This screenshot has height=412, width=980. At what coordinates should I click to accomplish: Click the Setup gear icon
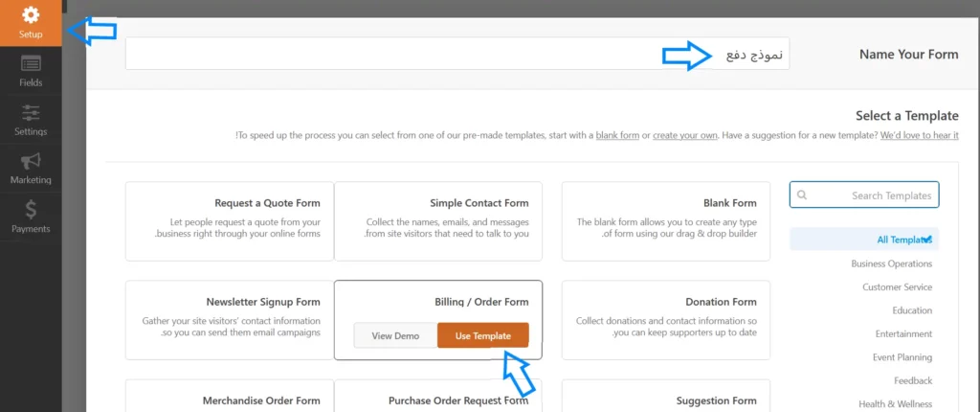point(31,15)
